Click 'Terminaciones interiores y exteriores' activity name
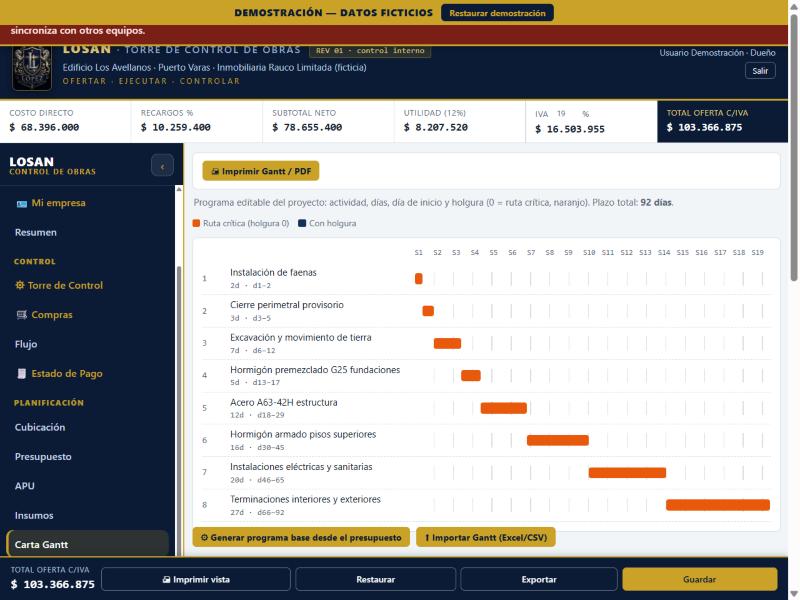Image resolution: width=800 pixels, height=600 pixels. click(305, 499)
